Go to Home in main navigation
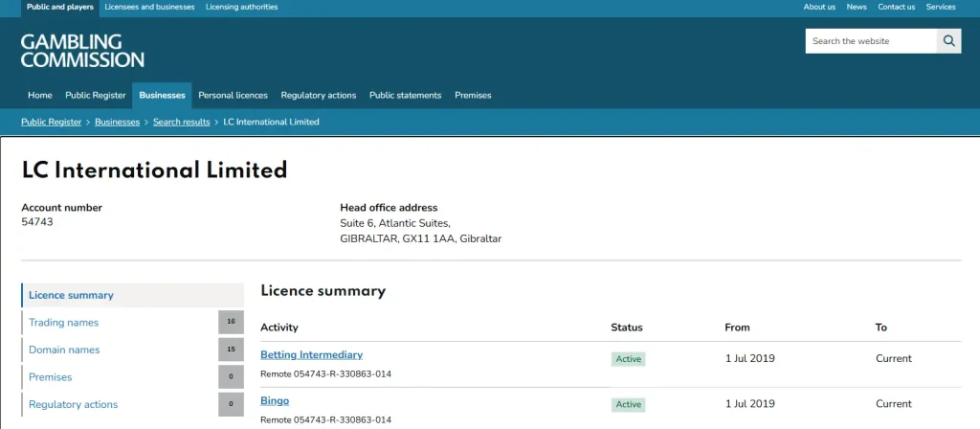980x429 pixels. tap(40, 96)
